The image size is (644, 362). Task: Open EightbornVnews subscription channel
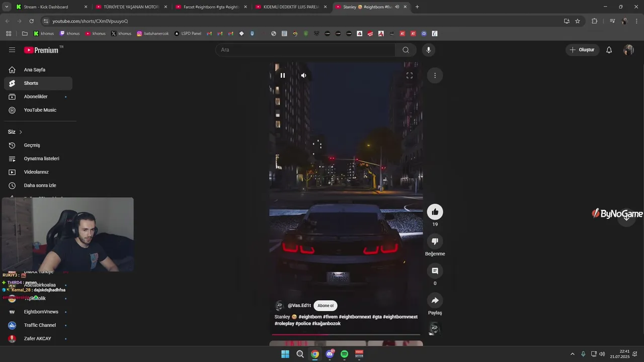pos(38,312)
